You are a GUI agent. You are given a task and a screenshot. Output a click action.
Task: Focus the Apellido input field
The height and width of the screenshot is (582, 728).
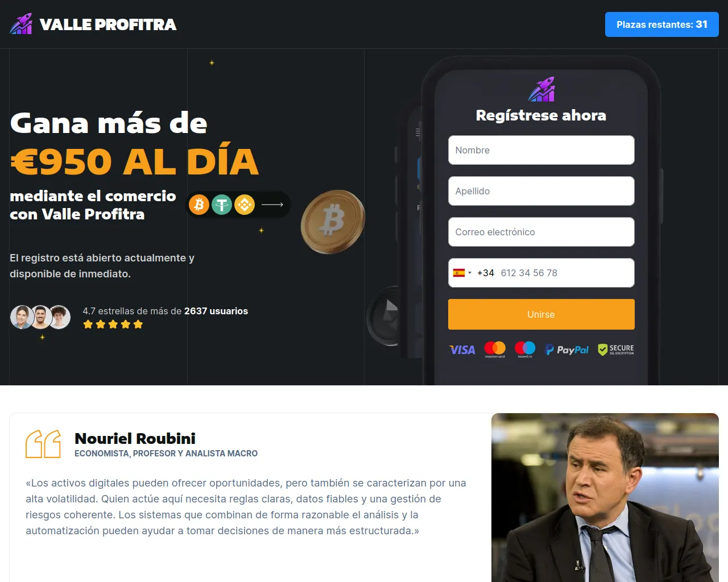[541, 191]
